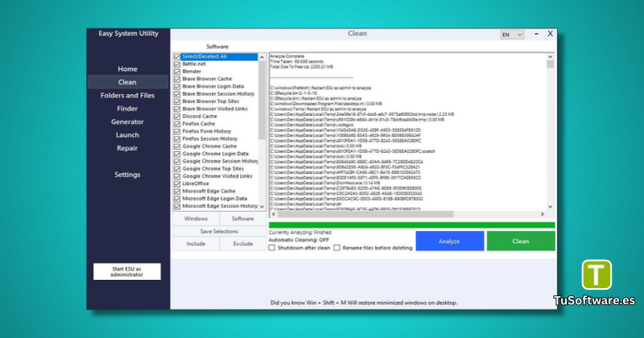The height and width of the screenshot is (338, 644).
Task: Click the results horizontal scrollbar thumb
Action: [365, 214]
